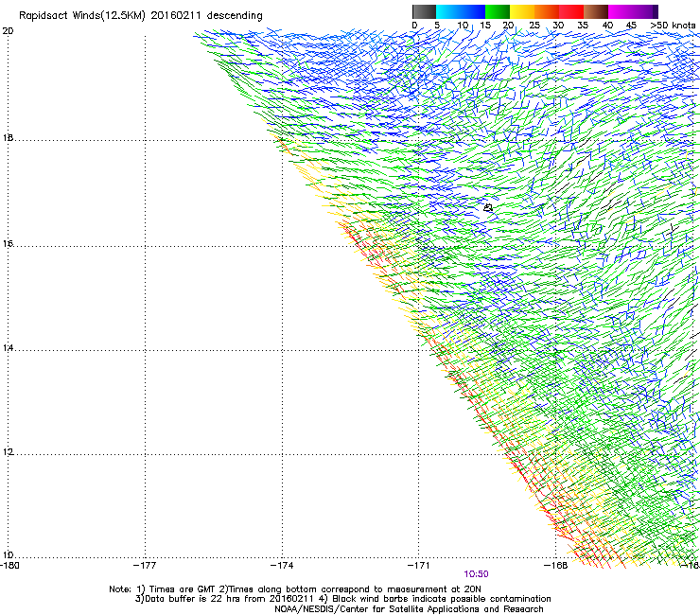The height and width of the screenshot is (615, 700).
Task: Click the '-168' longitude axis label
Action: pos(556,566)
